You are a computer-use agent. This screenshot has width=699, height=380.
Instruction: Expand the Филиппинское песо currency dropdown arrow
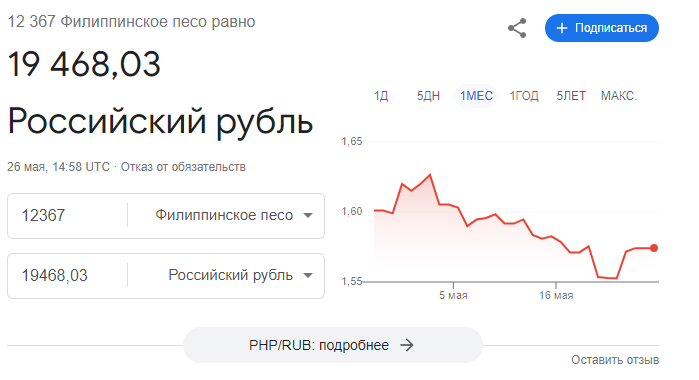[308, 215]
